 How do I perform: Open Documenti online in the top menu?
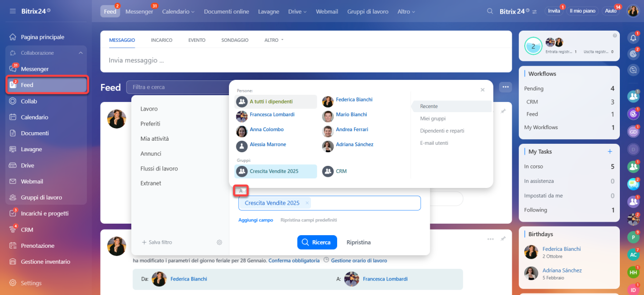[x=226, y=11]
